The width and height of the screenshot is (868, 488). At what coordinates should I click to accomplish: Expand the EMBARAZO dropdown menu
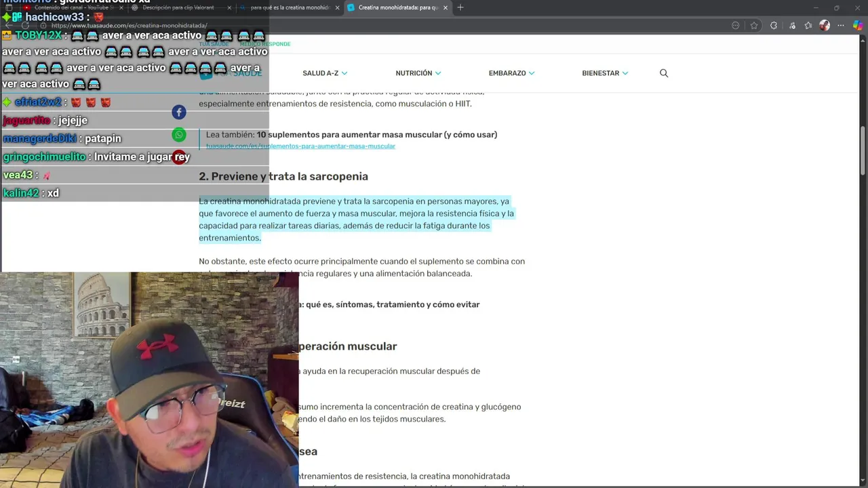[x=511, y=73]
